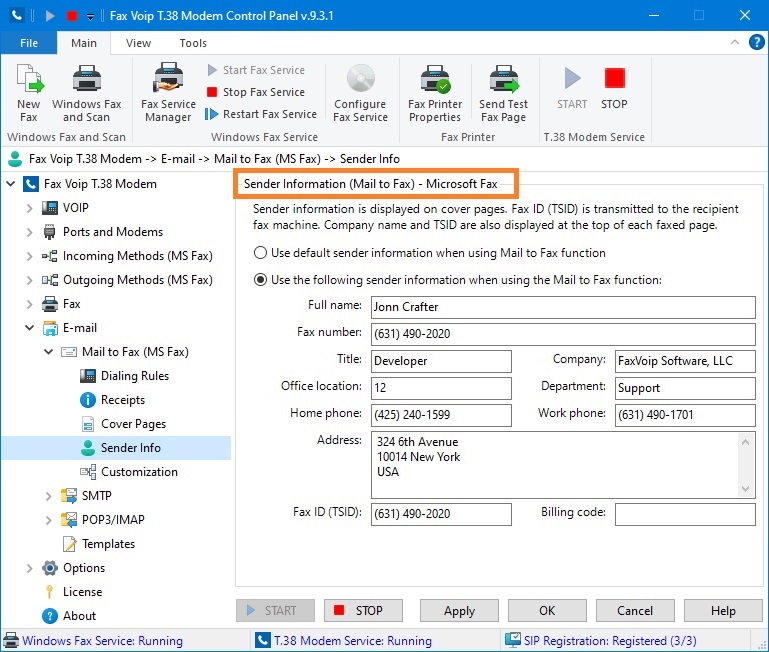Image resolution: width=769 pixels, height=652 pixels.
Task: Click the title bar play icon
Action: tap(50, 16)
